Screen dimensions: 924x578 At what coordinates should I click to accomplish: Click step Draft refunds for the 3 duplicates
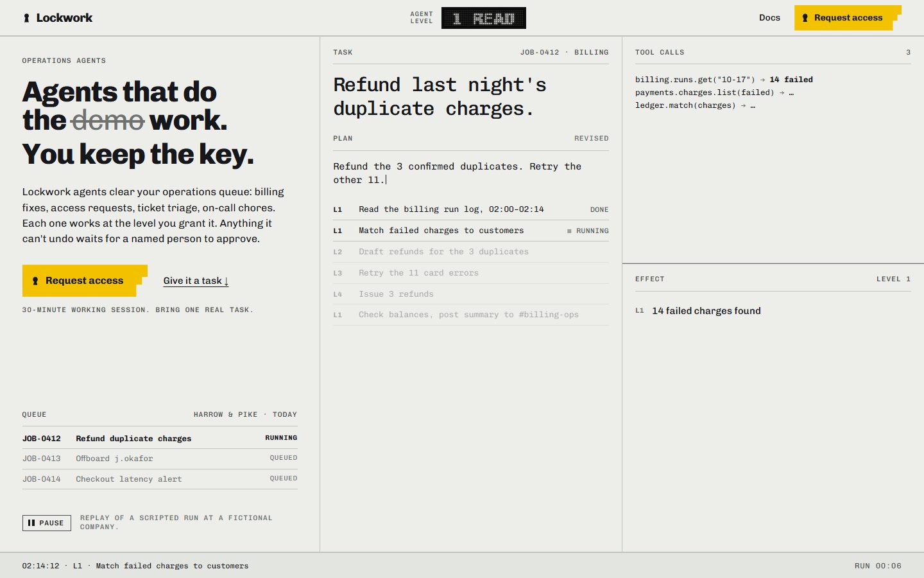point(471,252)
